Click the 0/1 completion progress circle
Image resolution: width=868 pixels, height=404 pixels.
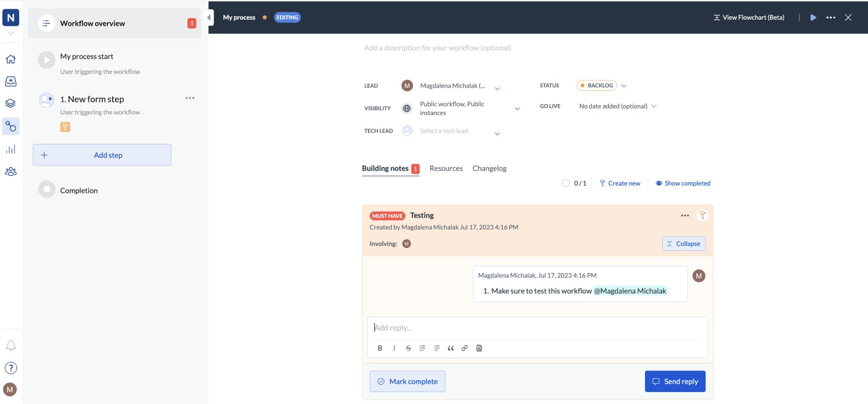click(x=566, y=183)
